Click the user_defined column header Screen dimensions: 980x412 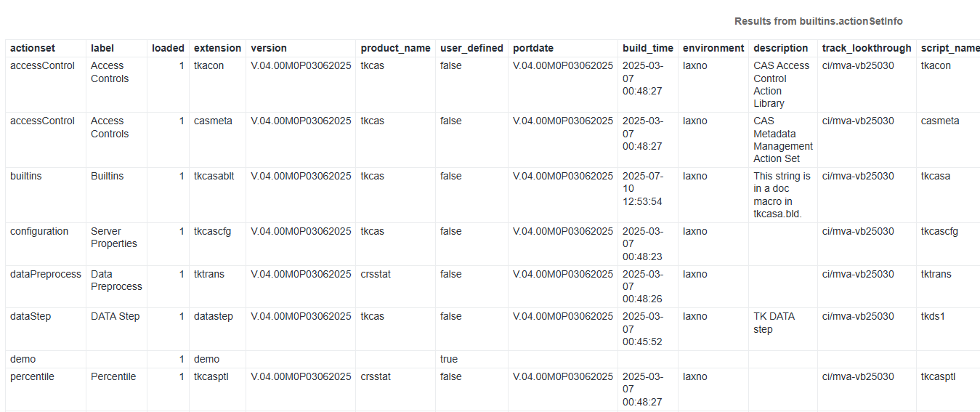(471, 48)
